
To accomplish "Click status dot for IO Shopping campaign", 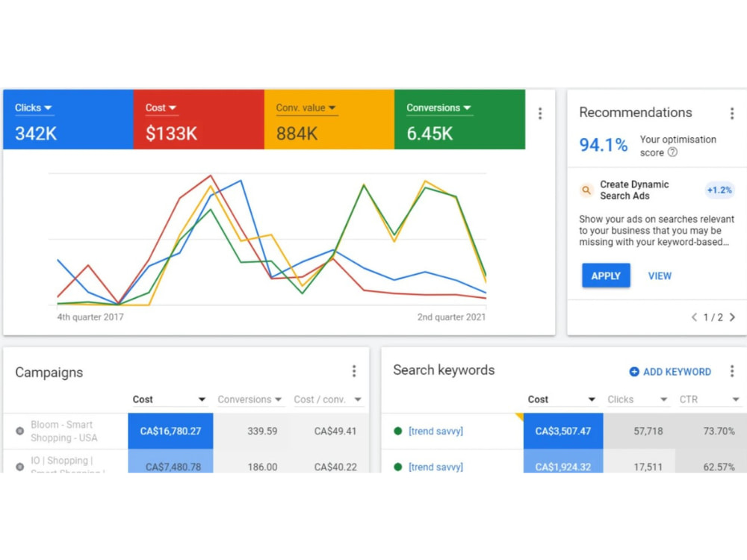I will 20,467.
